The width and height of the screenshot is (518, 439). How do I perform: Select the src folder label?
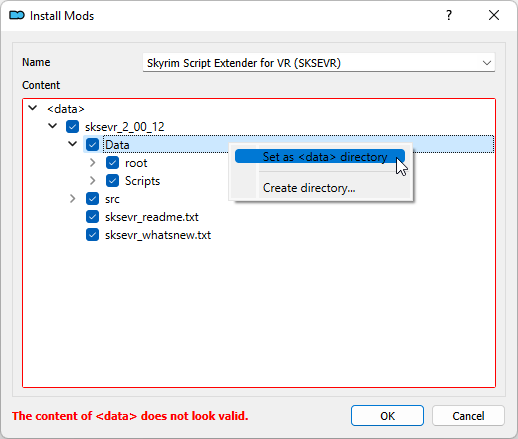tap(112, 199)
